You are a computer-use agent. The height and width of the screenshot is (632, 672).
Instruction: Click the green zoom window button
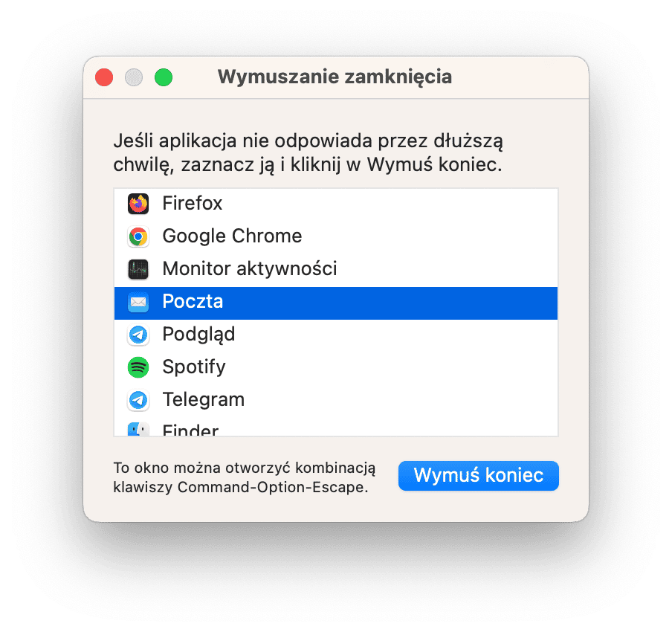pos(164,77)
